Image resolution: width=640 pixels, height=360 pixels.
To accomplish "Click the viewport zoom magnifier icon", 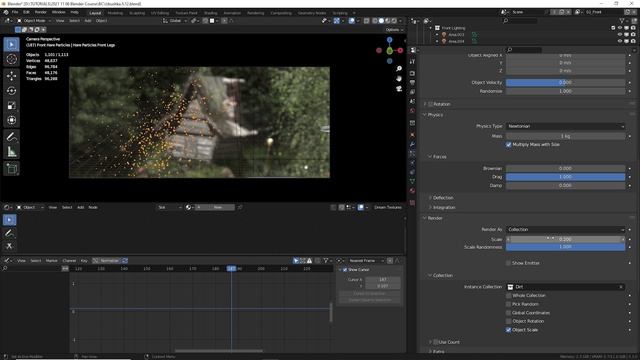I will click(x=399, y=69).
